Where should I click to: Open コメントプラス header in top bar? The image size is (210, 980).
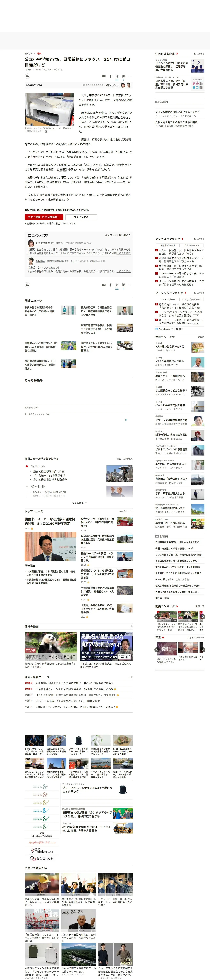pos(34,85)
